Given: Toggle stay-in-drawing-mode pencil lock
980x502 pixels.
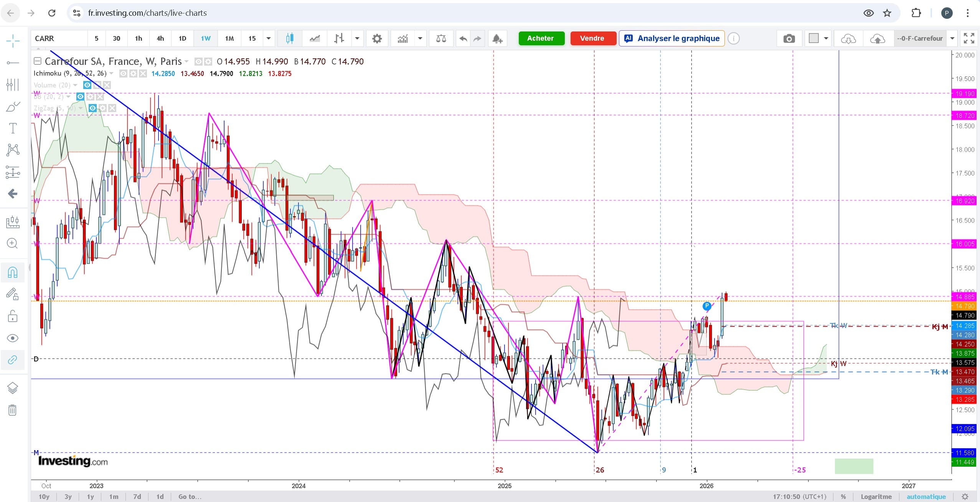Looking at the screenshot, I should (x=13, y=294).
